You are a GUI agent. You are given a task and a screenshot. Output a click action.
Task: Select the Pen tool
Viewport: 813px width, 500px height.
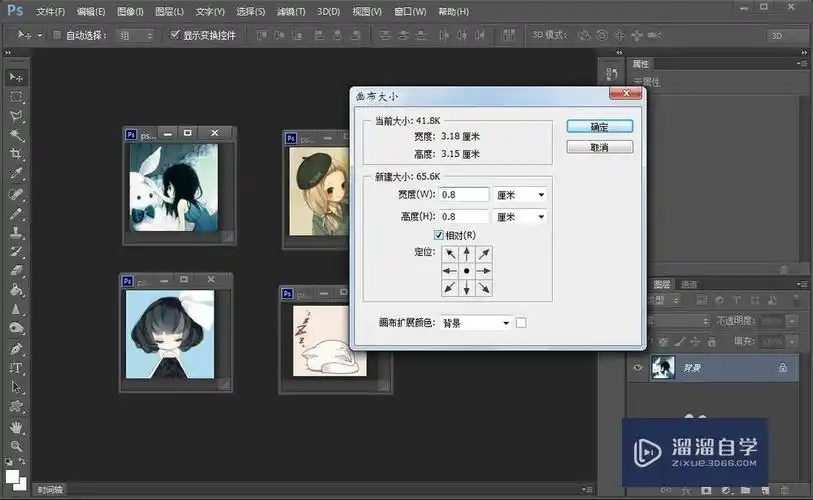(16, 349)
